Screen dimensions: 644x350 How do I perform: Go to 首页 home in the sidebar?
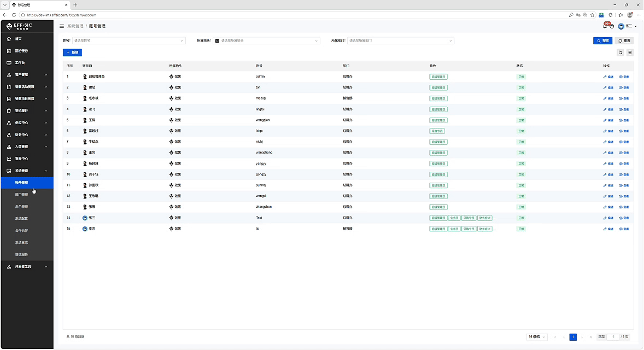[27, 39]
